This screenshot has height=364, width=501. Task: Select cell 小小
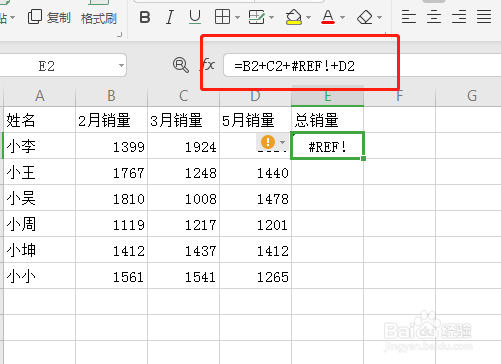[x=40, y=276]
